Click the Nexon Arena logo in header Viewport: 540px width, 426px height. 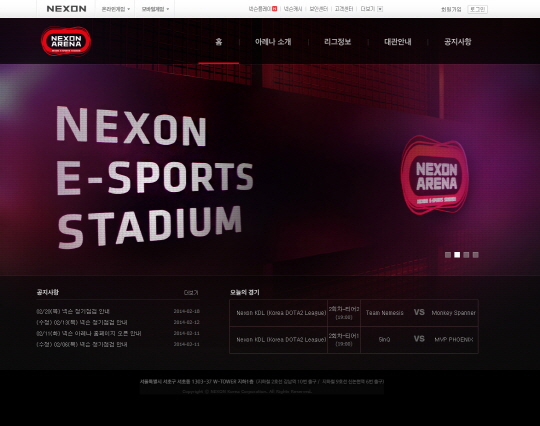tap(66, 41)
